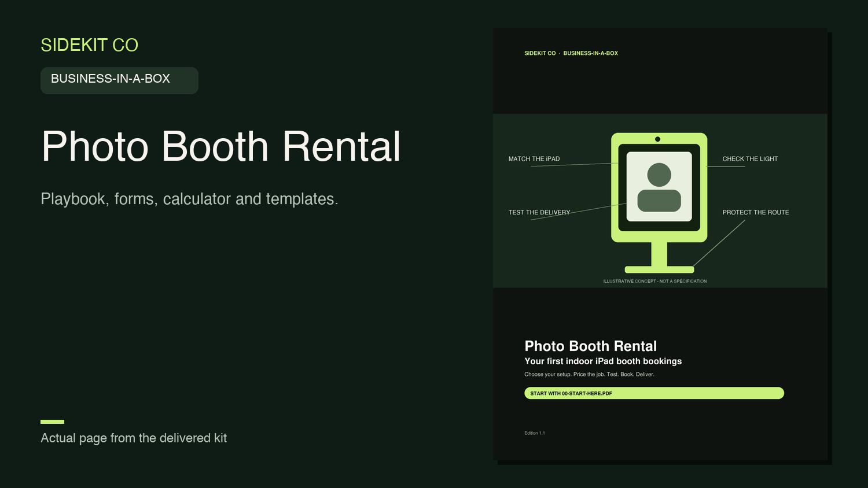Click the small BUSINESS-IN-A-BOX page header
Image resolution: width=868 pixels, height=488 pixels.
point(591,53)
